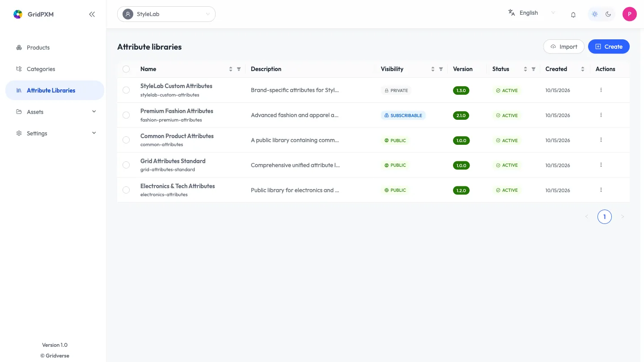Sort the Created column
The image size is (644, 362).
pyautogui.click(x=583, y=69)
